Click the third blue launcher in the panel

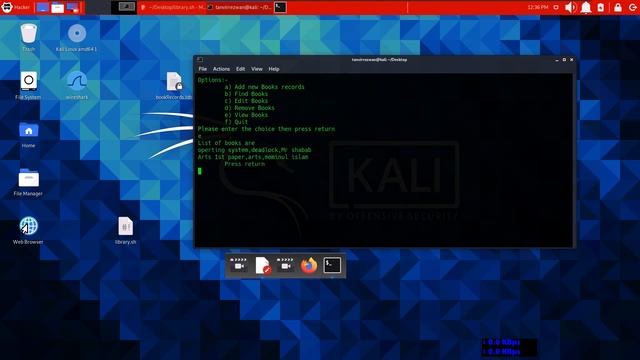point(73,7)
